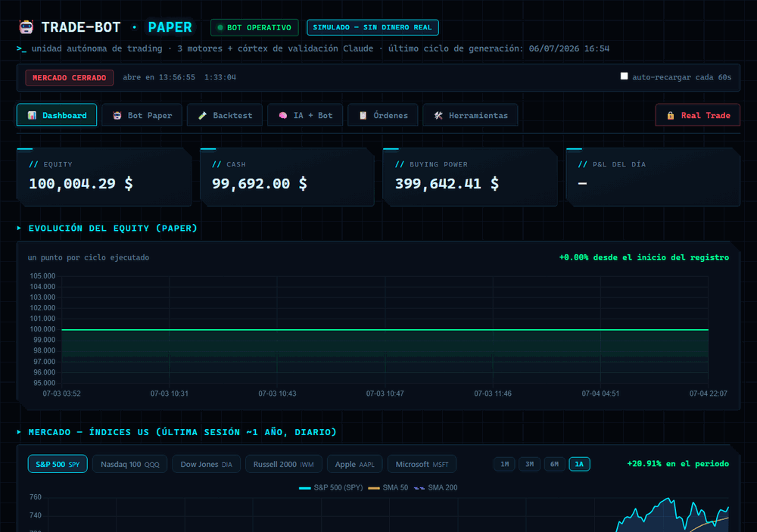This screenshot has width=757, height=532.
Task: Click the +0.00% desde el inicio text
Action: tap(644, 257)
